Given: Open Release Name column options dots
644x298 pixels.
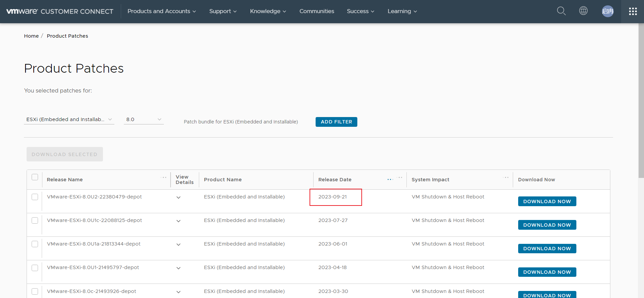Looking at the screenshot, I should 164,177.
